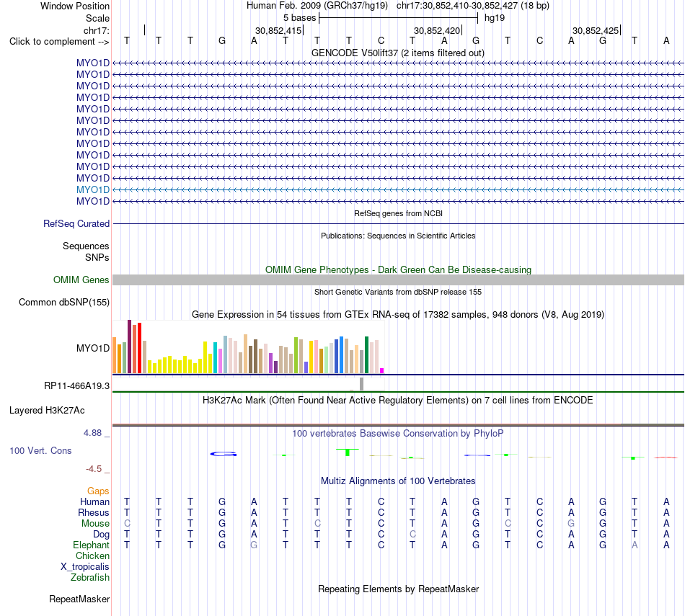Viewport: 685px width, 616px height.
Task: Select the 'X_tropicalis' alignment row label
Action: pos(85,567)
